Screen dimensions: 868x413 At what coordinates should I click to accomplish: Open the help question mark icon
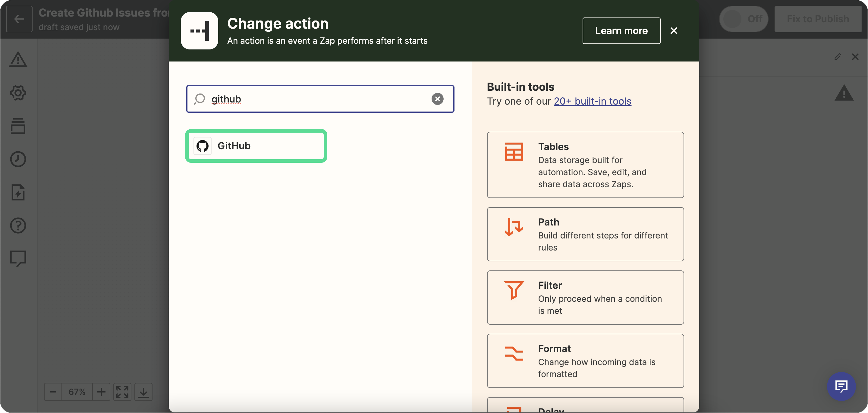point(18,225)
